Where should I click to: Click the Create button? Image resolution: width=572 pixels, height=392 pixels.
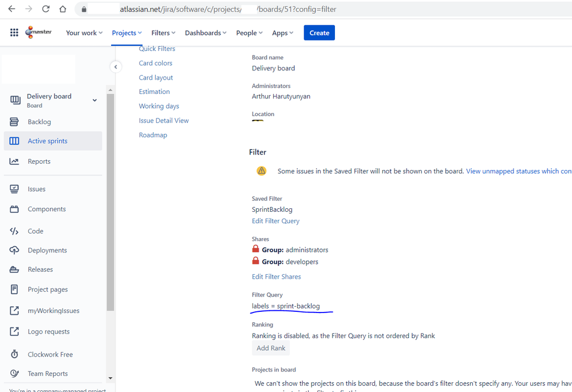pyautogui.click(x=319, y=33)
